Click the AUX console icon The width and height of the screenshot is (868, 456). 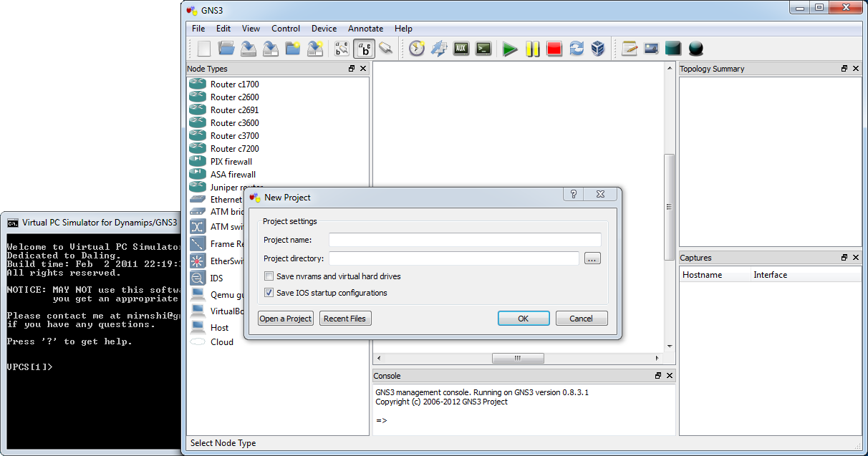pyautogui.click(x=461, y=49)
